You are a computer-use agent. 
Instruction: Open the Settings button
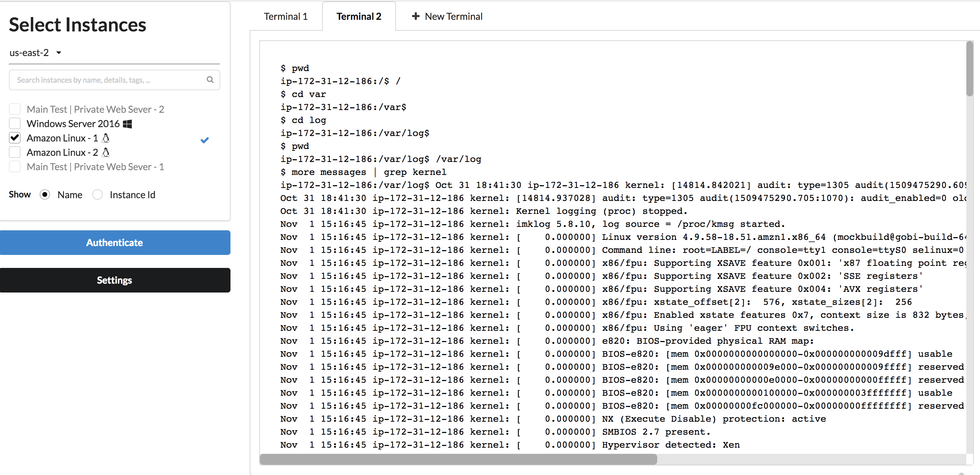pos(115,280)
